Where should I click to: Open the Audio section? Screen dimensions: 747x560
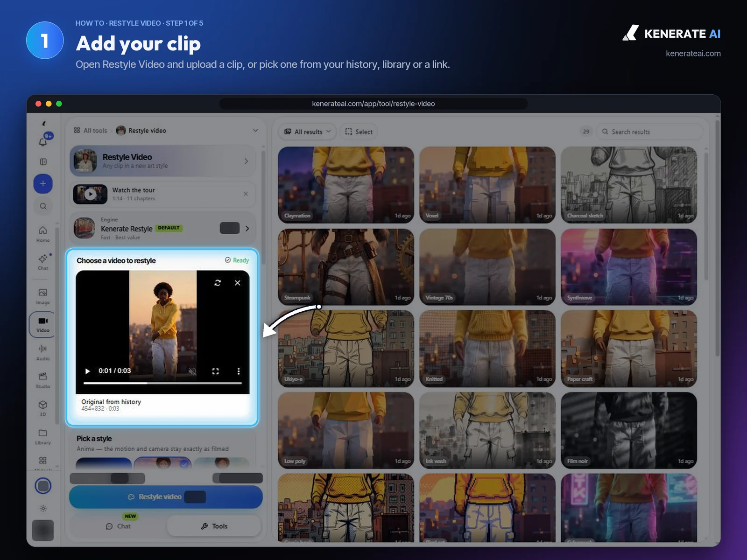(x=43, y=352)
